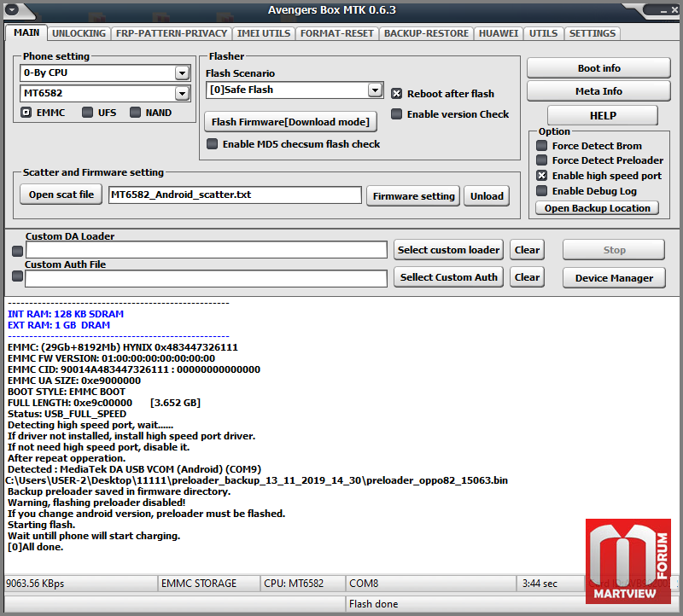Open the HELP button
This screenshot has height=616, width=683.
(x=603, y=115)
